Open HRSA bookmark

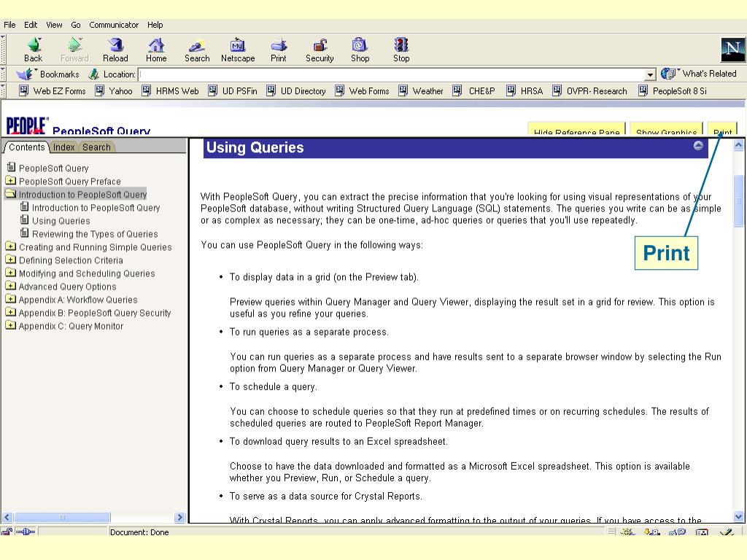point(525,91)
